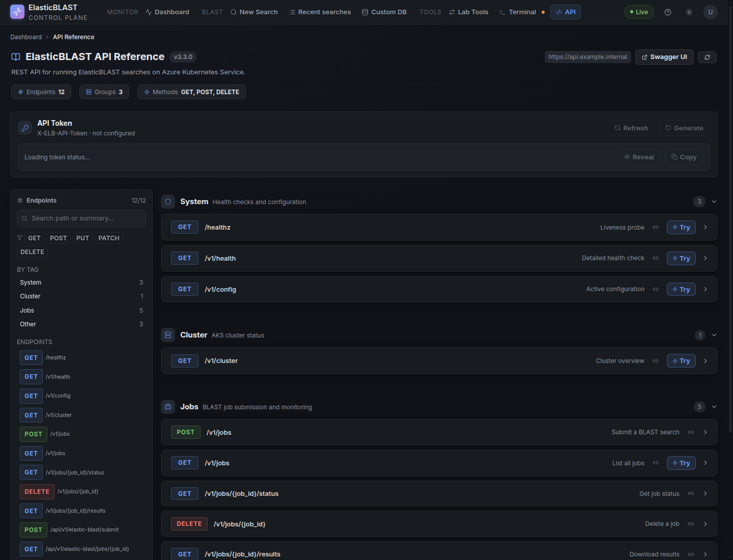Try the /healthz endpoint
Image resolution: width=733 pixels, height=560 pixels.
pyautogui.click(x=681, y=228)
